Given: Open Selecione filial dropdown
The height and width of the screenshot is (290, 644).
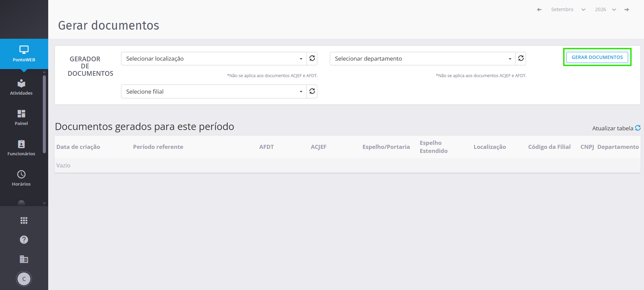Looking at the screenshot, I should [x=214, y=92].
